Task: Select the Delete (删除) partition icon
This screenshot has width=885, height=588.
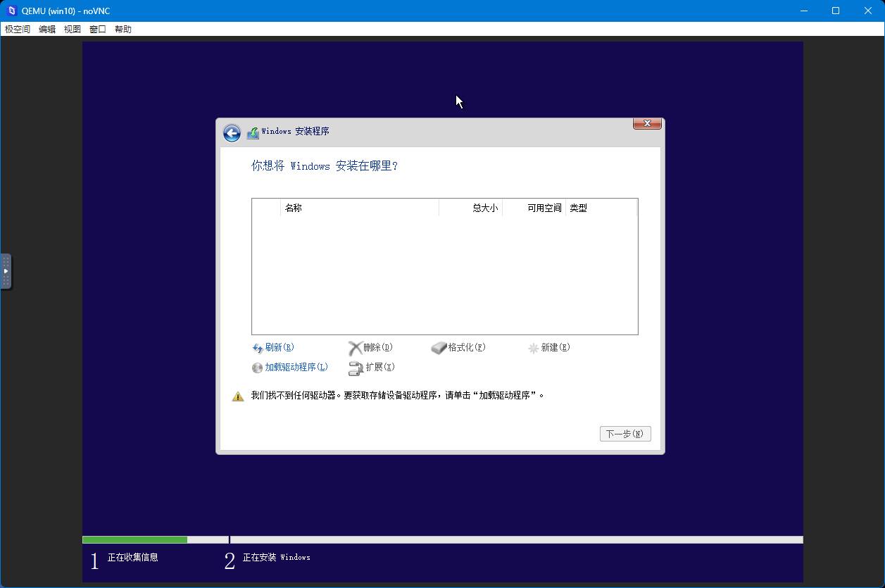Action: [356, 347]
